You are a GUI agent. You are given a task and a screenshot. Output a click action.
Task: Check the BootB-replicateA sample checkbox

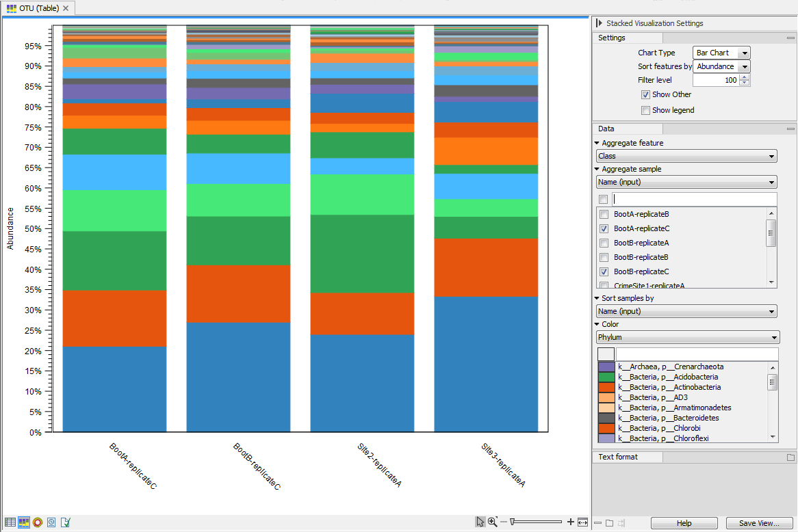(603, 243)
